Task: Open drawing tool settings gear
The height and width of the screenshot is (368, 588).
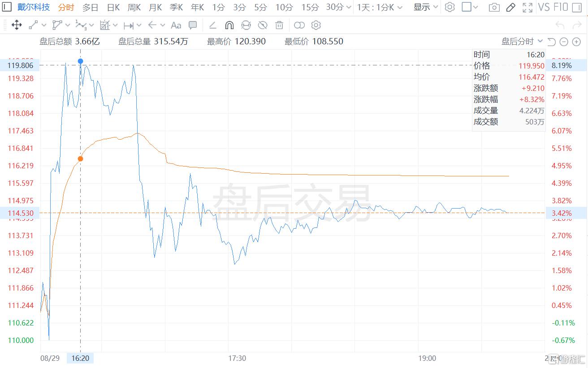Action: tap(316, 25)
